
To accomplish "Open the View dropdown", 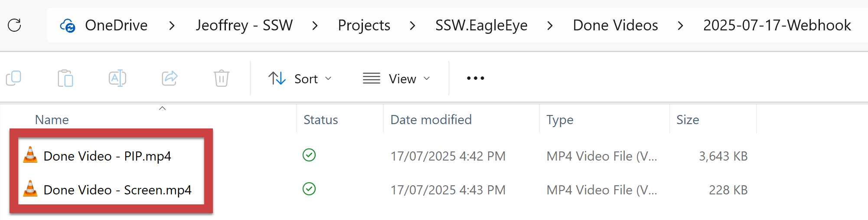I will click(x=396, y=79).
